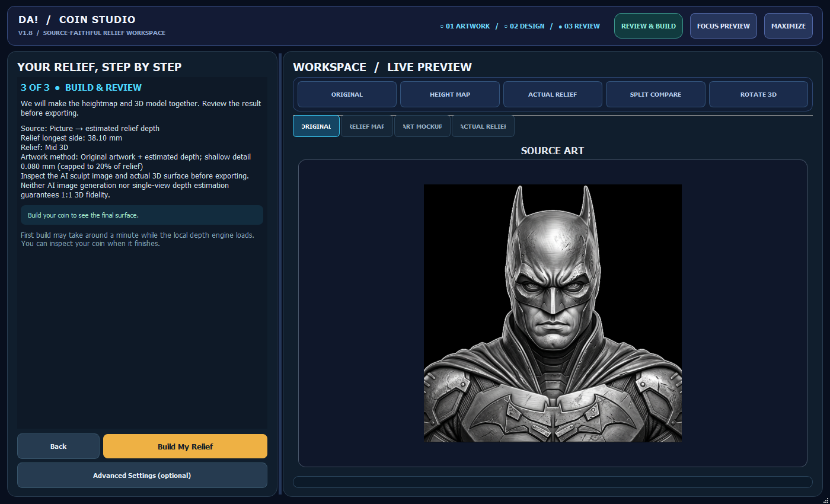Start the build with Build My Relief
830x504 pixels.
(x=185, y=446)
